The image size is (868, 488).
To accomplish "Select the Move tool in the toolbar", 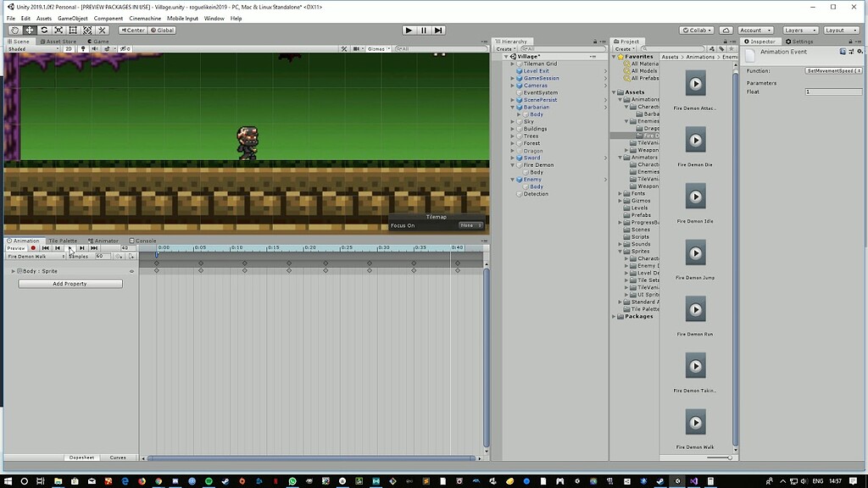I will [x=29, y=30].
